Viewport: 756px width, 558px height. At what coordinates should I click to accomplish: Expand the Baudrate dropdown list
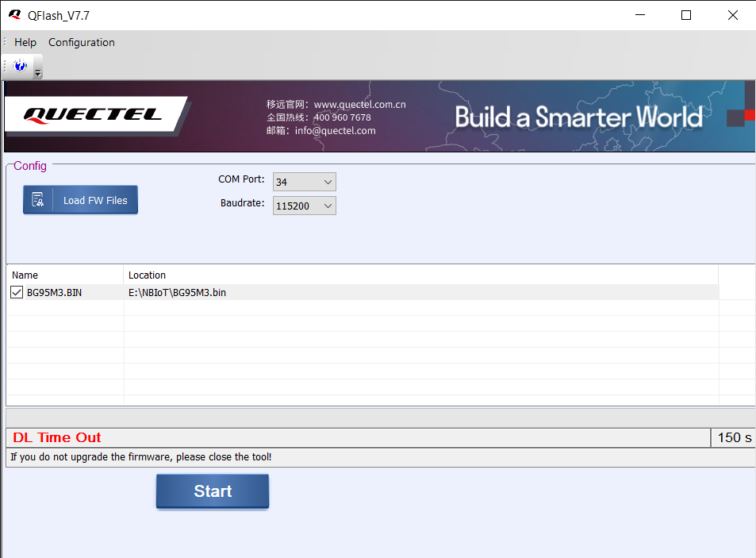pyautogui.click(x=328, y=206)
